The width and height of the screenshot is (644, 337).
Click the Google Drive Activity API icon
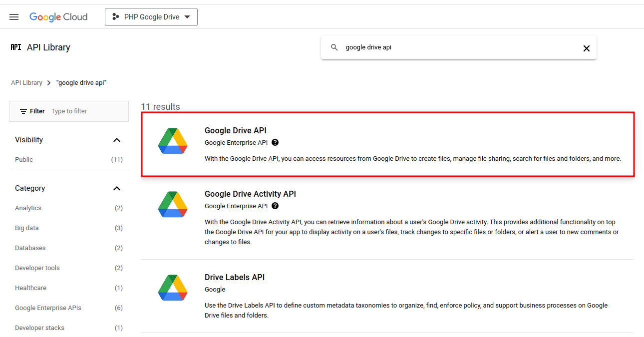(173, 204)
